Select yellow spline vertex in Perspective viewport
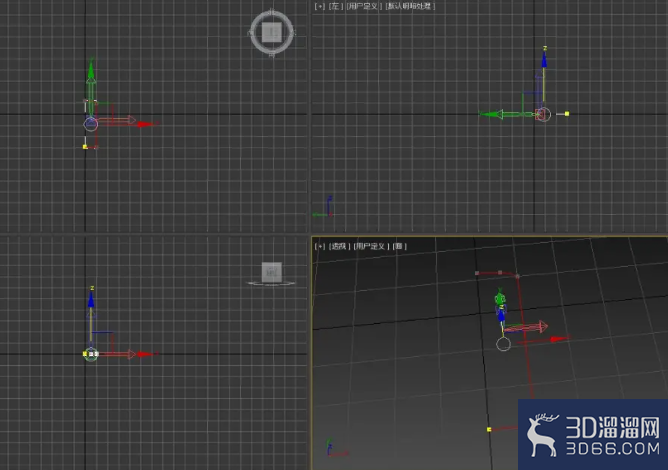Screen dimensions: 668x470 pyautogui.click(x=489, y=430)
